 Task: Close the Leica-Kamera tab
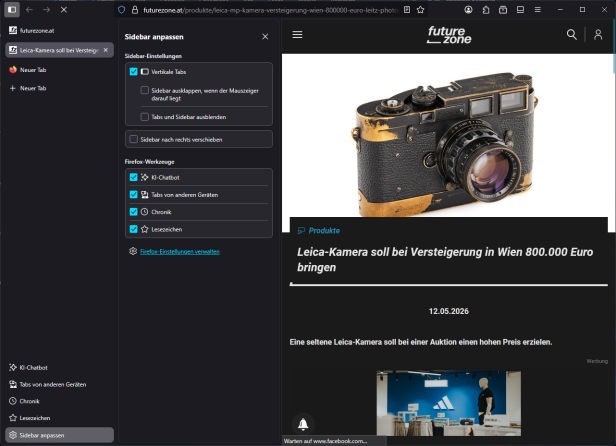click(106, 50)
